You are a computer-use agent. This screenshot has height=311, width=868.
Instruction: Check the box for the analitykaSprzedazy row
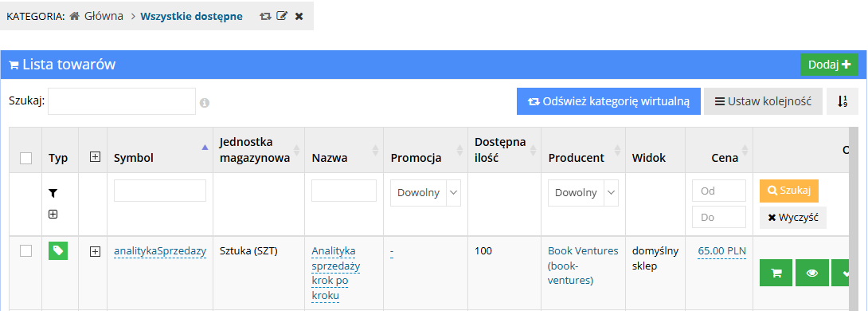coord(25,251)
